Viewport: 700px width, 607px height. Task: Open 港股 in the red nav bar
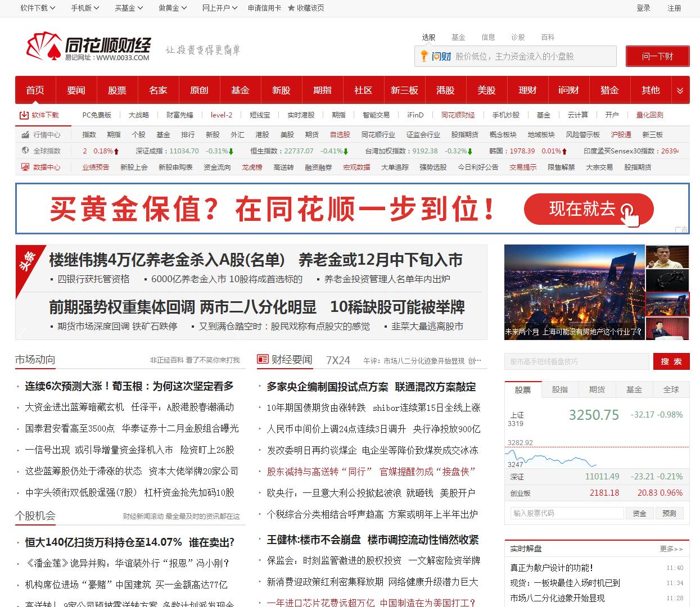(x=445, y=90)
